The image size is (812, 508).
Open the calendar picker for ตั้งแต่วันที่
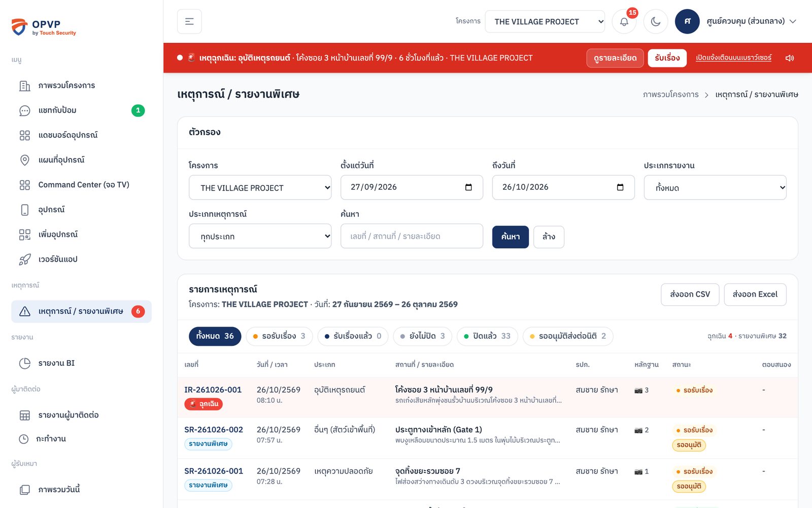468,187
